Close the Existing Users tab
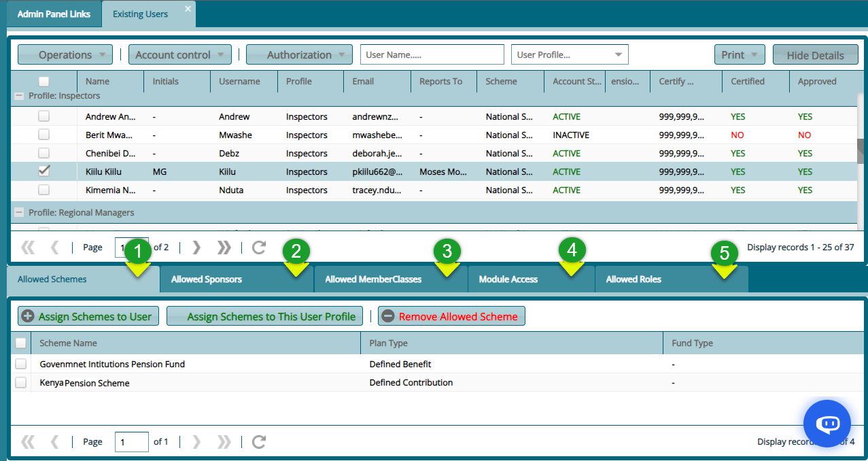The image size is (868, 461). coord(188,9)
